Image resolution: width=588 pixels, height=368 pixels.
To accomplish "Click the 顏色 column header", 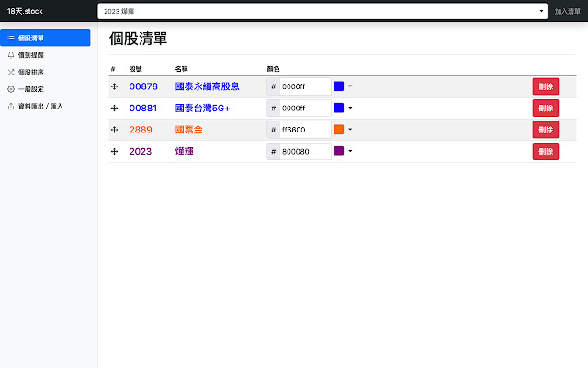I will pyautogui.click(x=274, y=69).
